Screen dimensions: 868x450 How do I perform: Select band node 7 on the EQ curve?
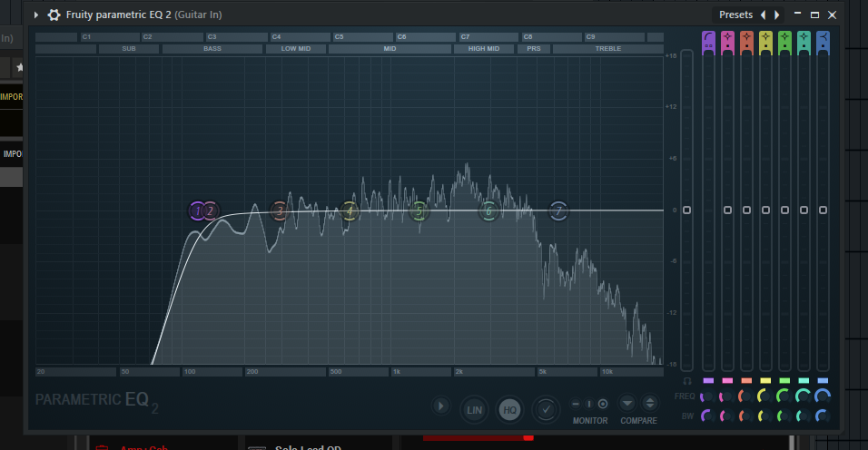click(558, 211)
